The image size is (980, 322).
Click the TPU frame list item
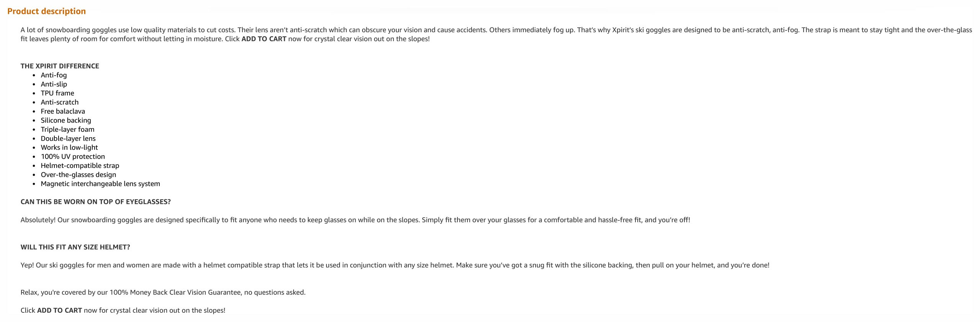pyautogui.click(x=57, y=93)
